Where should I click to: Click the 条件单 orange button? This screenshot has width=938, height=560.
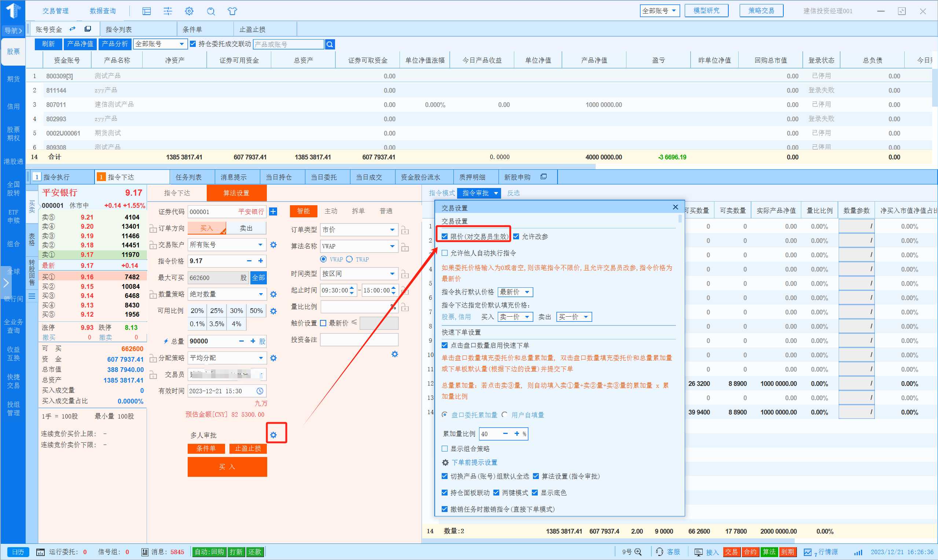[x=206, y=448]
